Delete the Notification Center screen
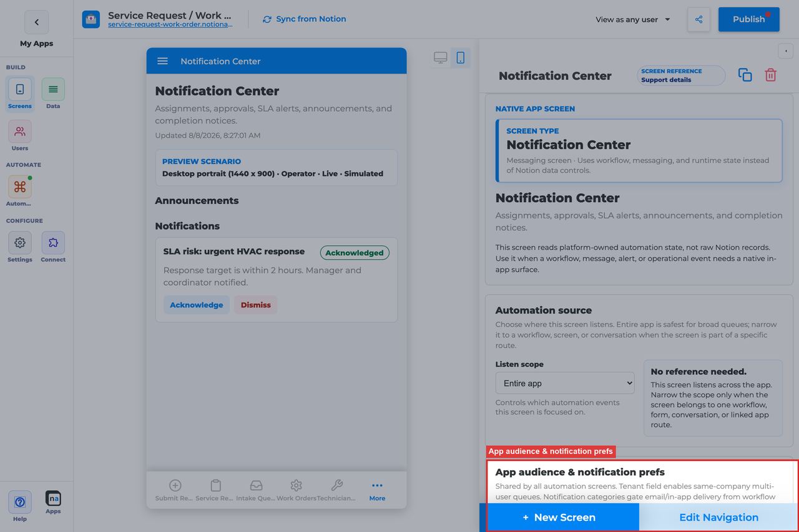The height and width of the screenshot is (532, 799). coord(771,75)
